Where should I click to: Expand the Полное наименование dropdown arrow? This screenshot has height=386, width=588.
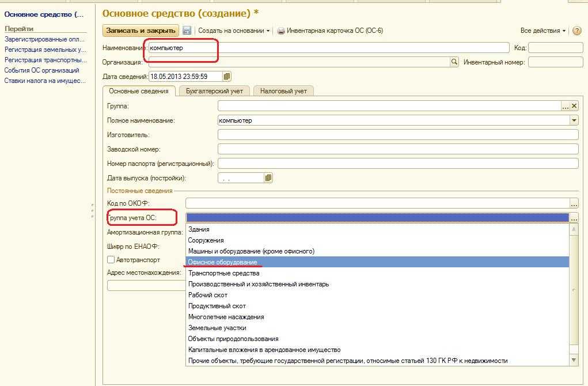pyautogui.click(x=574, y=120)
